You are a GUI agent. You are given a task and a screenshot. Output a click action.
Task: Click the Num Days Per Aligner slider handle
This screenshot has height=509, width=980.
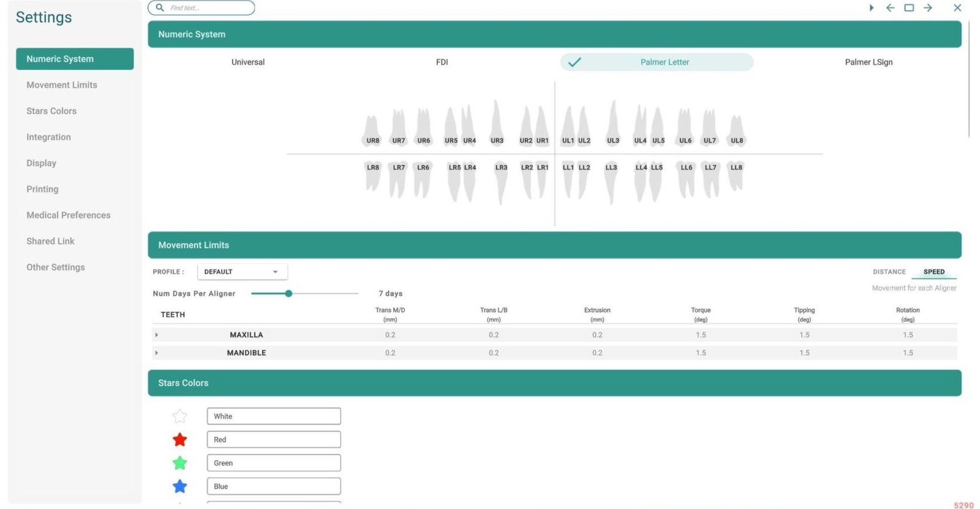coord(288,293)
